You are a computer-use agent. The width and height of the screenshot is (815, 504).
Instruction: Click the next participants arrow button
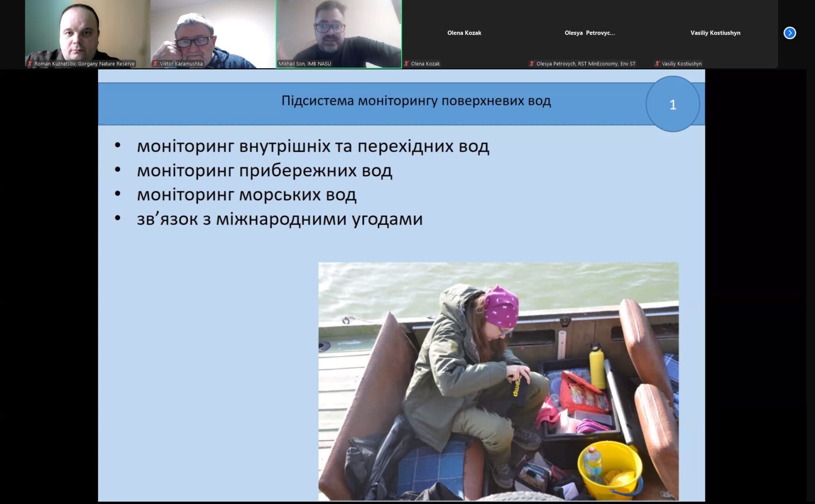pyautogui.click(x=789, y=33)
